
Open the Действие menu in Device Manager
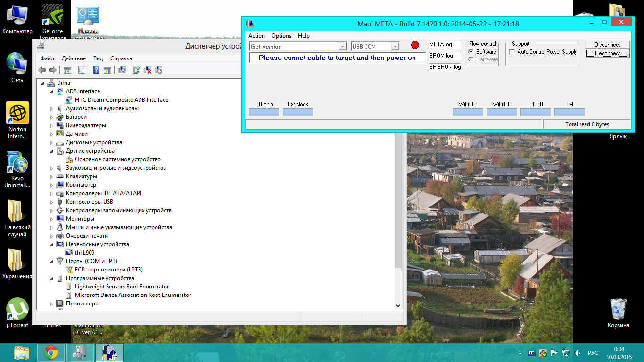(x=74, y=58)
